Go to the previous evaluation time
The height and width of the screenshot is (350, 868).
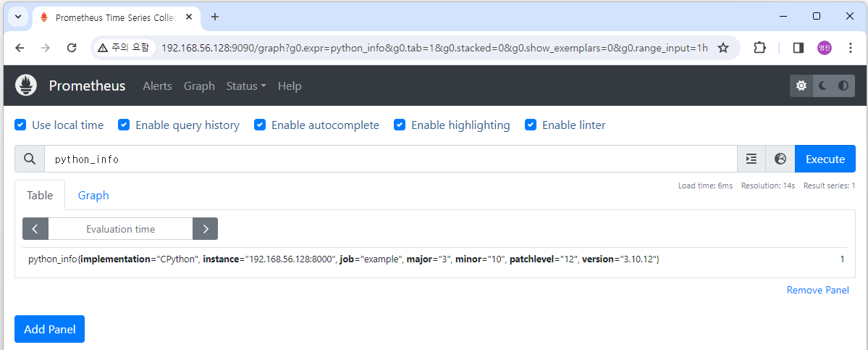point(35,229)
